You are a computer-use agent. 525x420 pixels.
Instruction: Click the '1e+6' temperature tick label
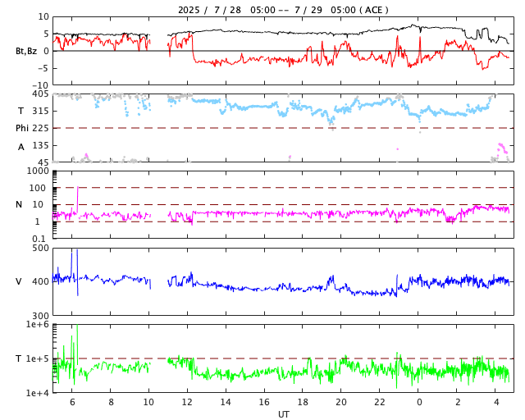click(x=38, y=324)
